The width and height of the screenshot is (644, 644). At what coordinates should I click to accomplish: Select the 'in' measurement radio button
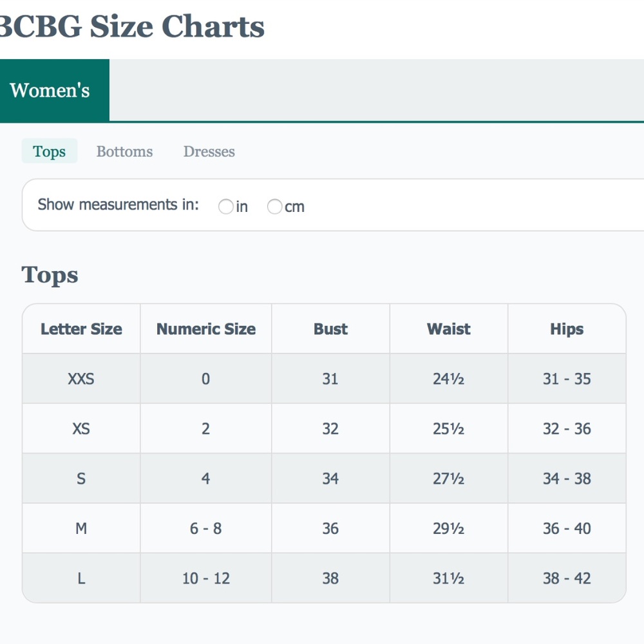point(225,206)
